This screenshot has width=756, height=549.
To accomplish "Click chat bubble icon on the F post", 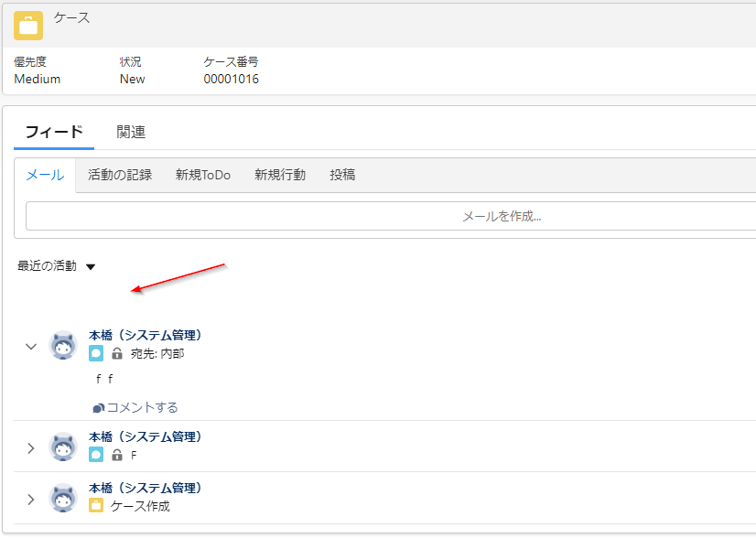I will tap(96, 455).
